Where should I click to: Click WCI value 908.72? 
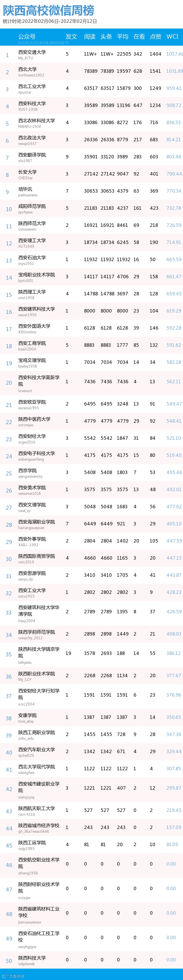click(174, 105)
